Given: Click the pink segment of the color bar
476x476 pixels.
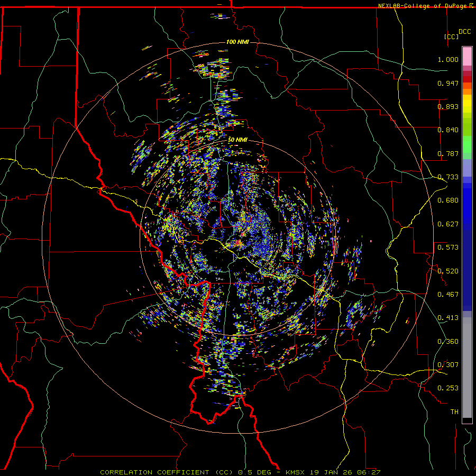Looking at the screenshot, I should click(467, 57).
